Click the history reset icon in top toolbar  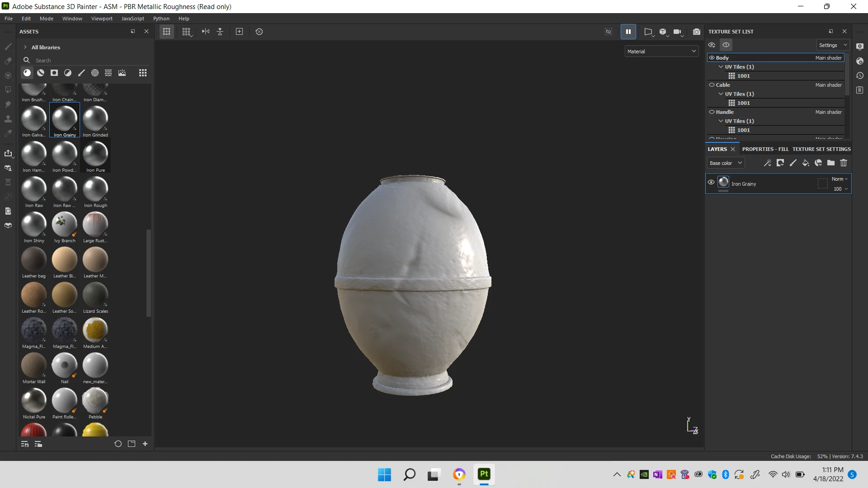click(x=259, y=32)
